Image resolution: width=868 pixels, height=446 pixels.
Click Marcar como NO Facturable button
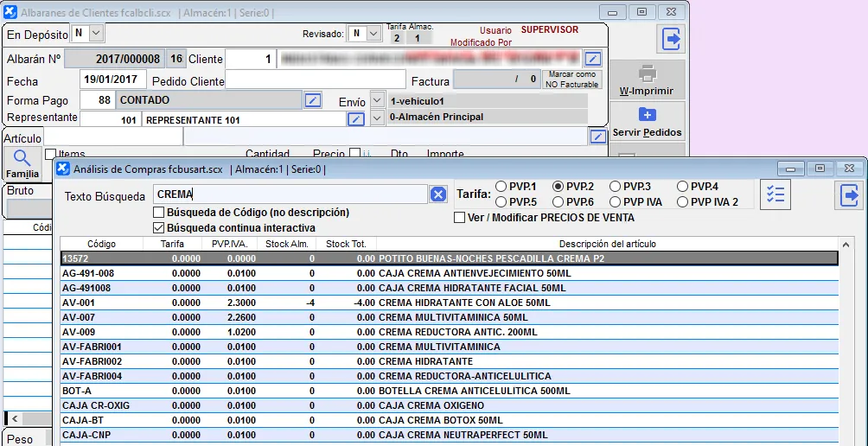click(x=572, y=80)
